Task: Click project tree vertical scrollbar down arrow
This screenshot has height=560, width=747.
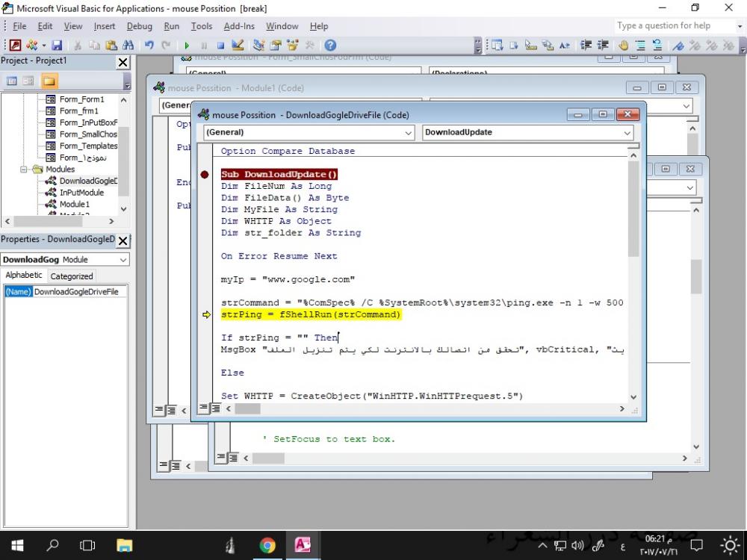Action: [x=124, y=209]
